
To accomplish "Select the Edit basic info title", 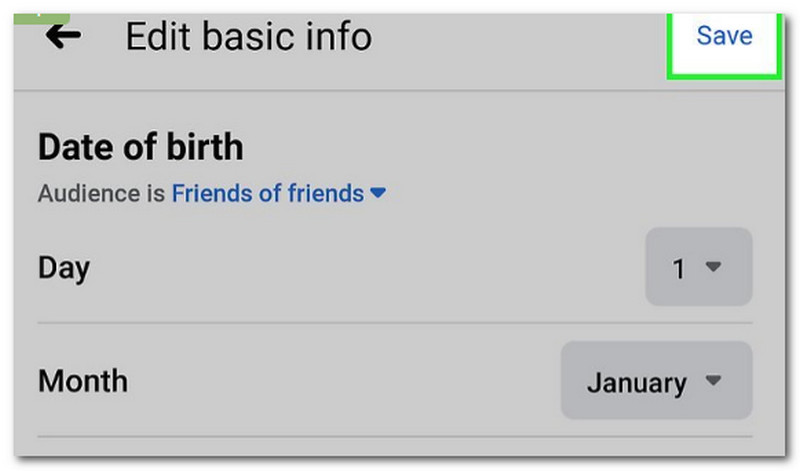I will point(248,37).
